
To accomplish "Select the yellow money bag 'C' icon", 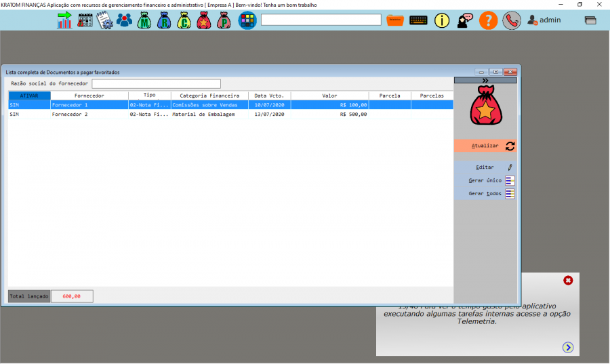I will point(184,20).
